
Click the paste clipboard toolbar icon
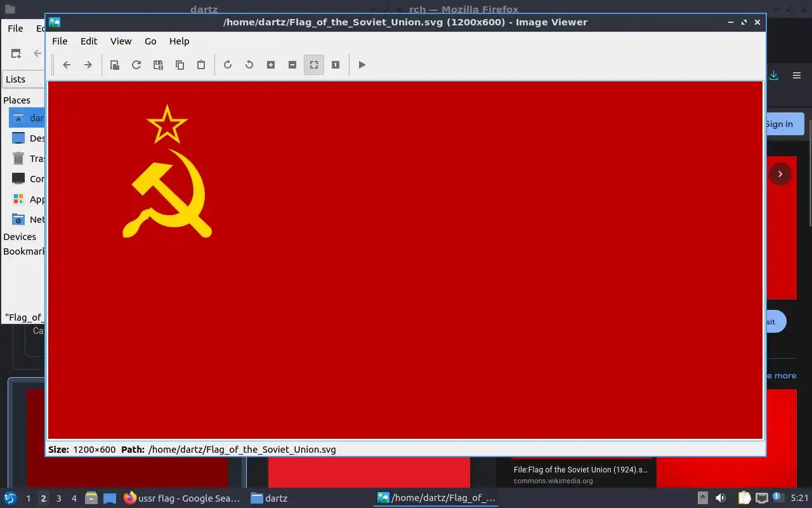pyautogui.click(x=201, y=65)
